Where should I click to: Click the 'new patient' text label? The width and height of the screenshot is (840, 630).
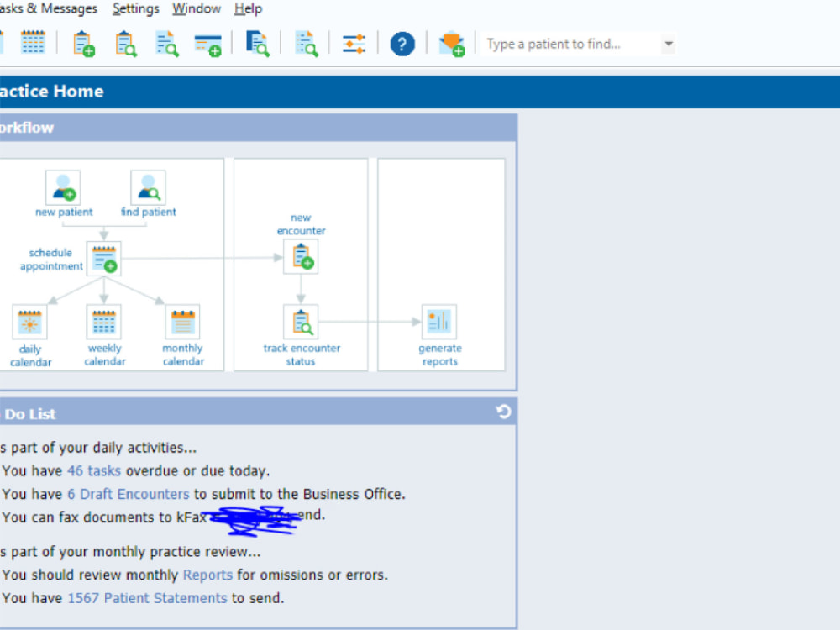tap(64, 213)
